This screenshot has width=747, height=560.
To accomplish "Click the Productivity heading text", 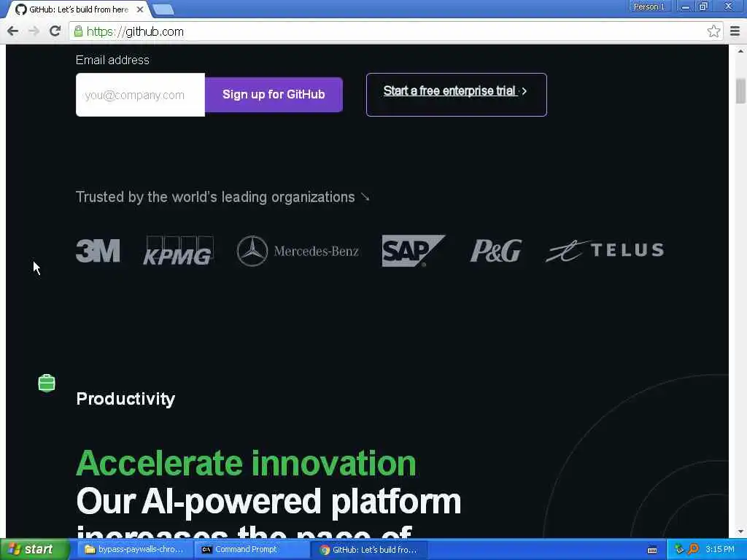I will click(x=125, y=399).
